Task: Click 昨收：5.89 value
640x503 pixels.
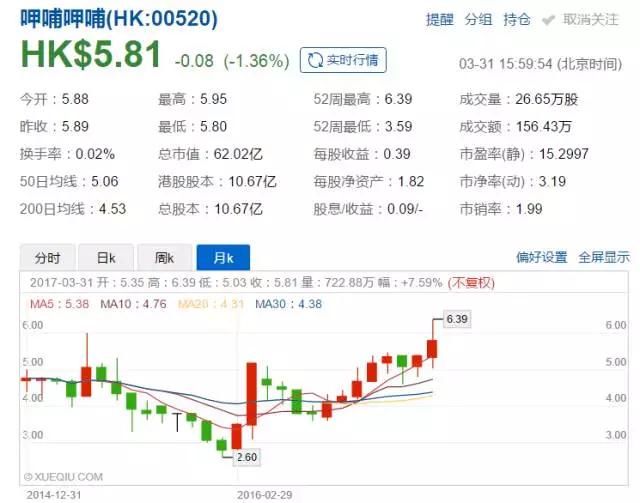Action: [54, 127]
